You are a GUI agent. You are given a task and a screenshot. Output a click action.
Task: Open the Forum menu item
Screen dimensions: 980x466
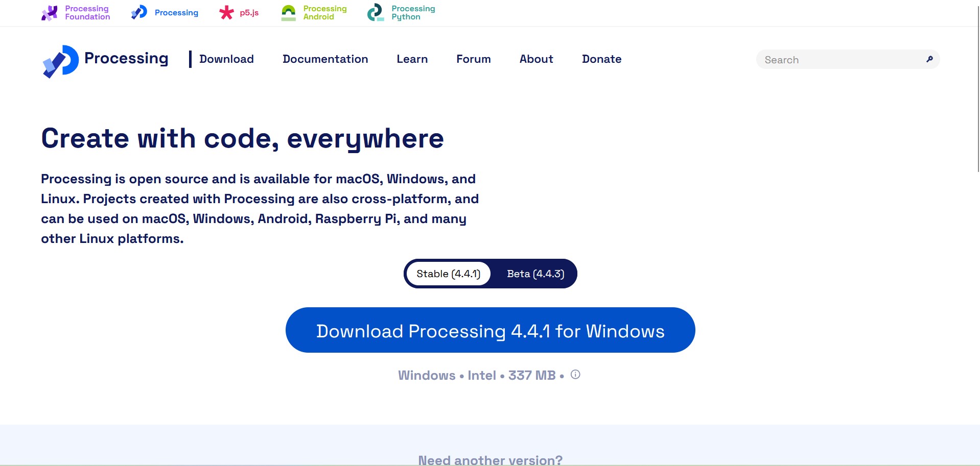474,59
